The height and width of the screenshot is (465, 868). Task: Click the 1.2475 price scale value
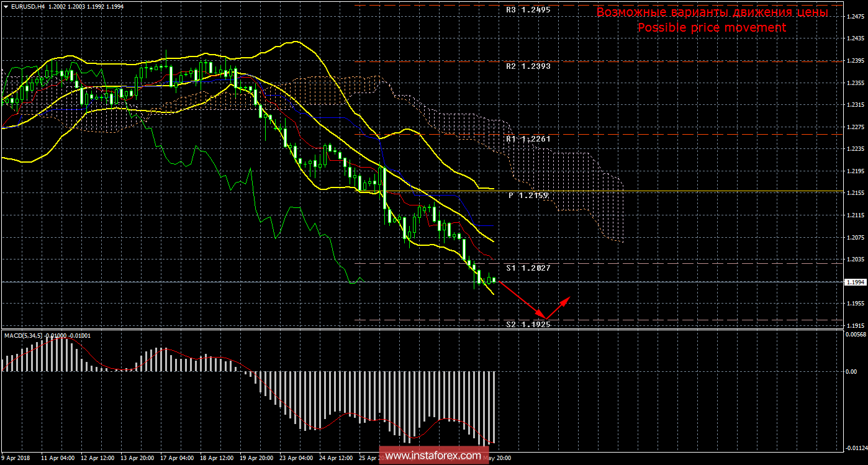pos(854,17)
